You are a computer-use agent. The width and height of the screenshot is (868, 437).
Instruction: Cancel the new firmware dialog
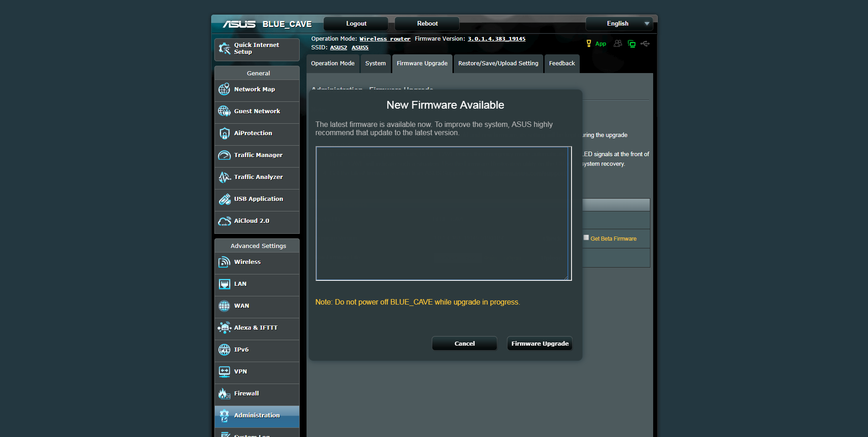click(x=464, y=343)
